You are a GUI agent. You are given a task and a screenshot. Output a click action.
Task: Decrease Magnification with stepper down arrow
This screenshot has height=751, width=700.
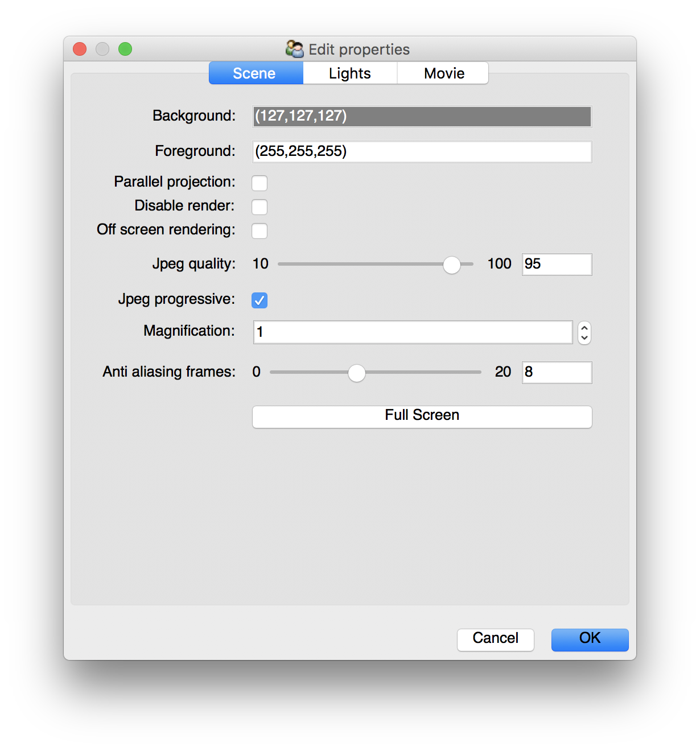pos(584,338)
